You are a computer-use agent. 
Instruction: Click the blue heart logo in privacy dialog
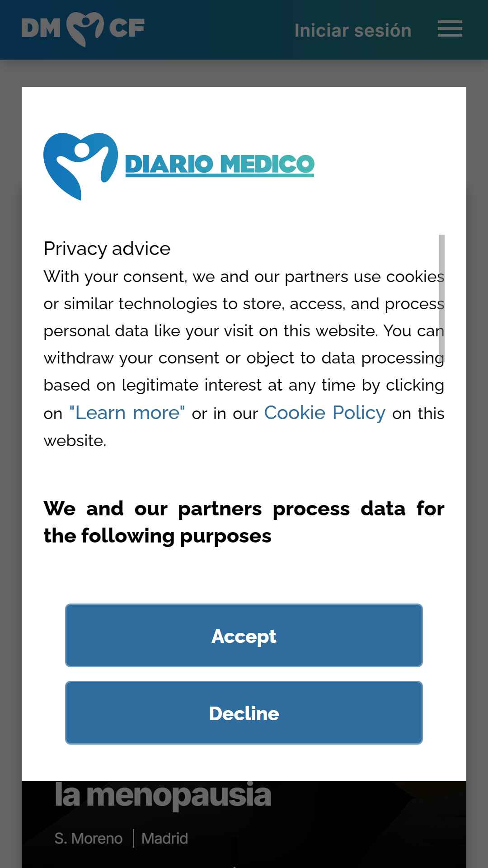tap(80, 166)
